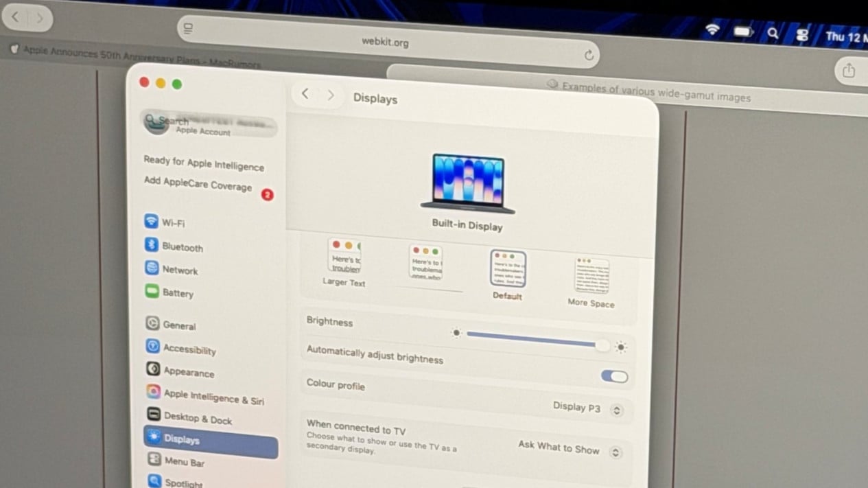The height and width of the screenshot is (488, 868).
Task: Open Wi-Fi settings in sidebar
Action: [x=172, y=222]
